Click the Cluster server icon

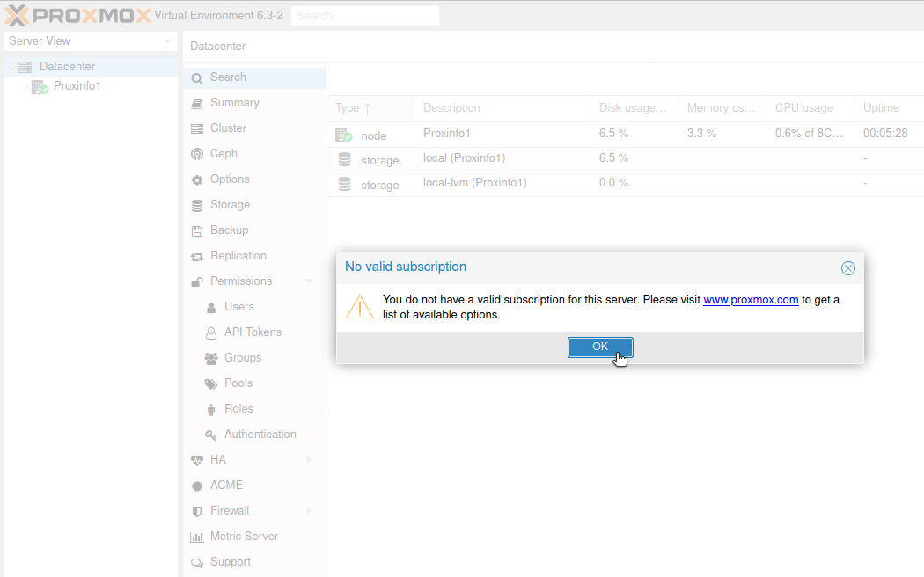click(197, 129)
